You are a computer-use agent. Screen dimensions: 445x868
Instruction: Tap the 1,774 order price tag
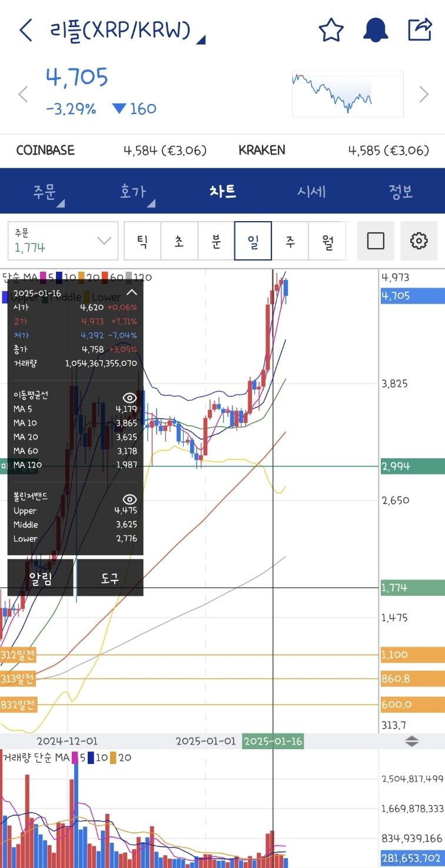413,587
